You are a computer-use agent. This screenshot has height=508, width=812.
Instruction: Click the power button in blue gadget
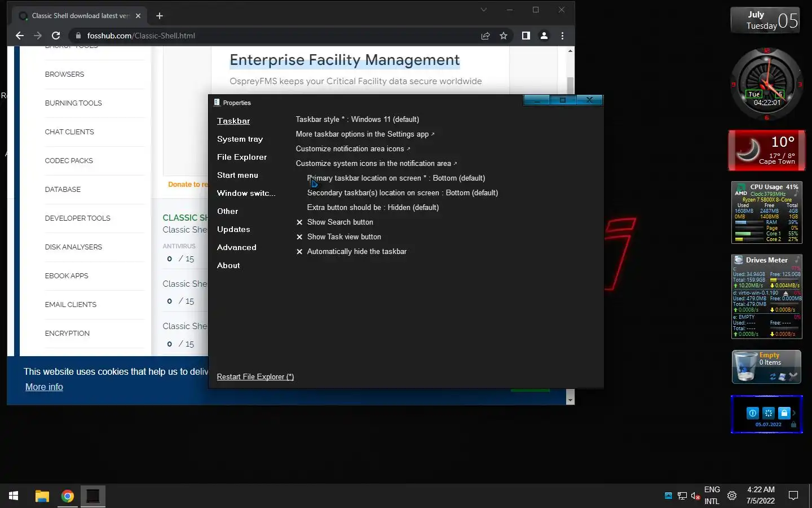point(753,413)
